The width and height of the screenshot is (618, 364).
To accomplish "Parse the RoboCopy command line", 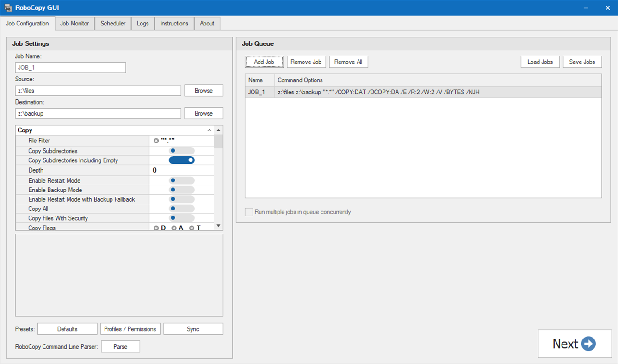I will pyautogui.click(x=120, y=346).
